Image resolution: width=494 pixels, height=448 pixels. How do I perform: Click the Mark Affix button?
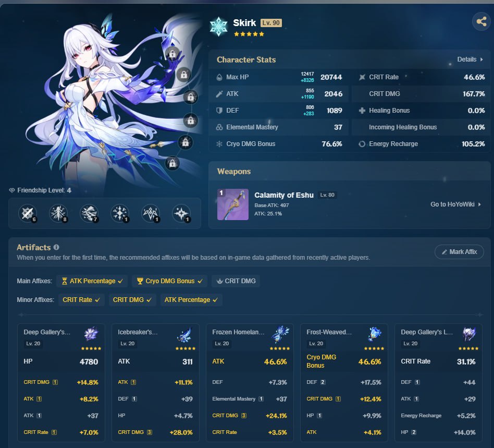click(459, 252)
